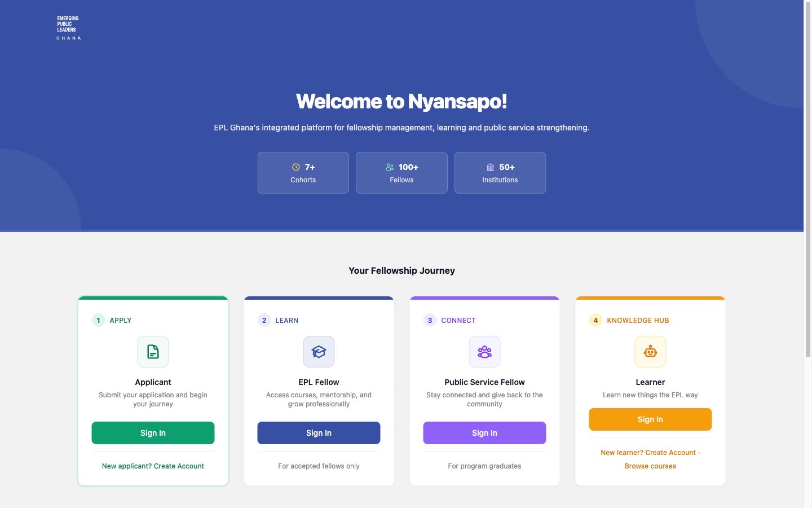Viewport: 812px width, 508px height.
Task: Click the Your Fellowship Journey heading
Action: (x=401, y=270)
